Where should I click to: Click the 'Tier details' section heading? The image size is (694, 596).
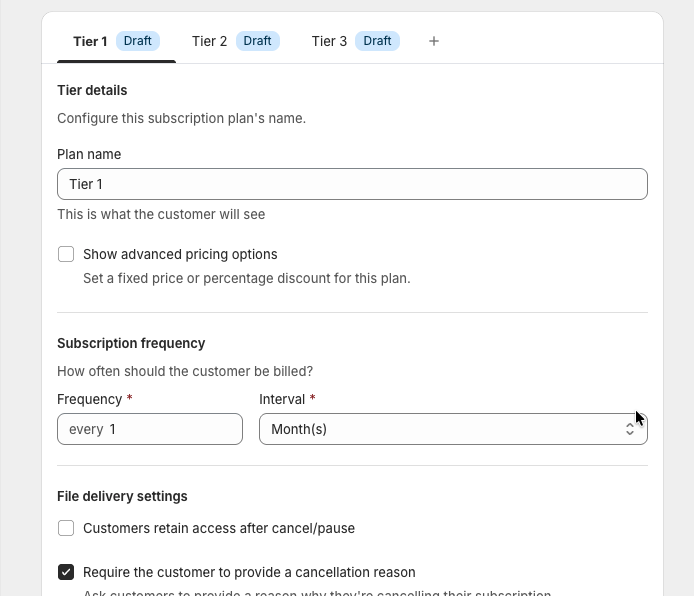(92, 90)
